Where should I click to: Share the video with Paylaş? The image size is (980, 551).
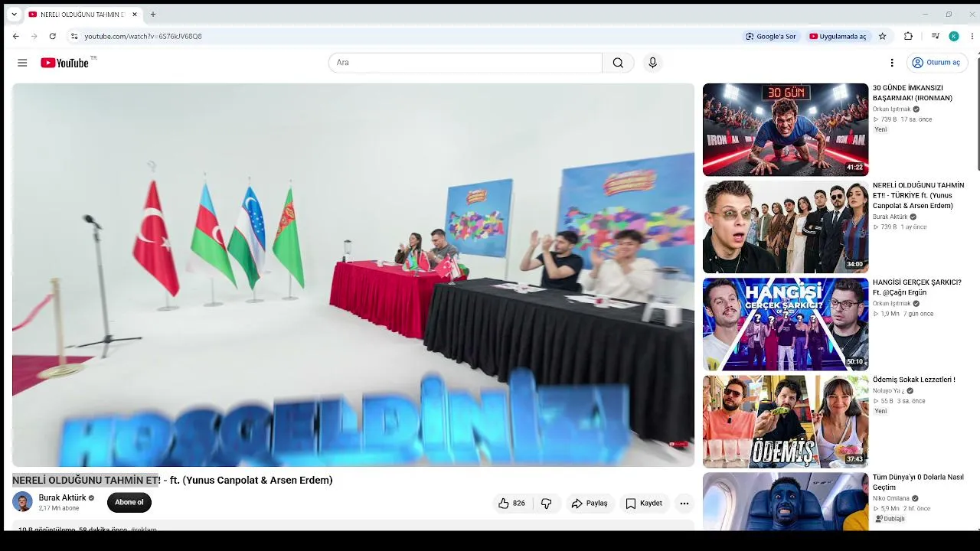click(x=590, y=504)
